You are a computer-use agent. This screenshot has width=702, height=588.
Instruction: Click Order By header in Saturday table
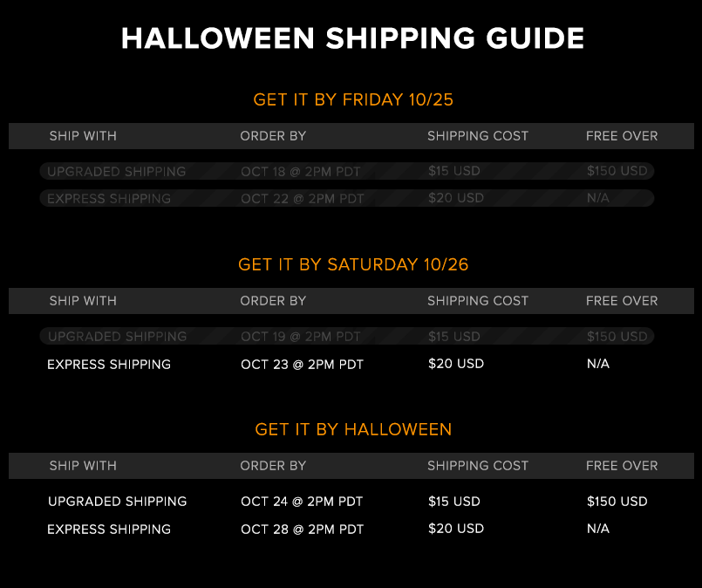tap(273, 301)
